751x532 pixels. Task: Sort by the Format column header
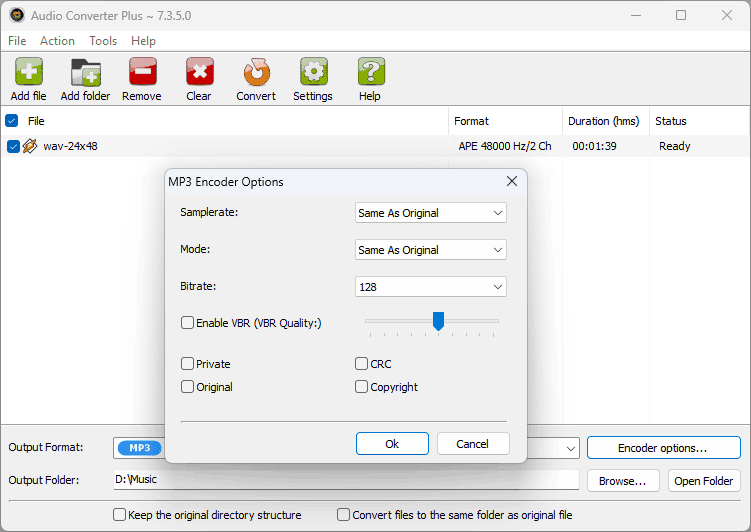(505, 121)
